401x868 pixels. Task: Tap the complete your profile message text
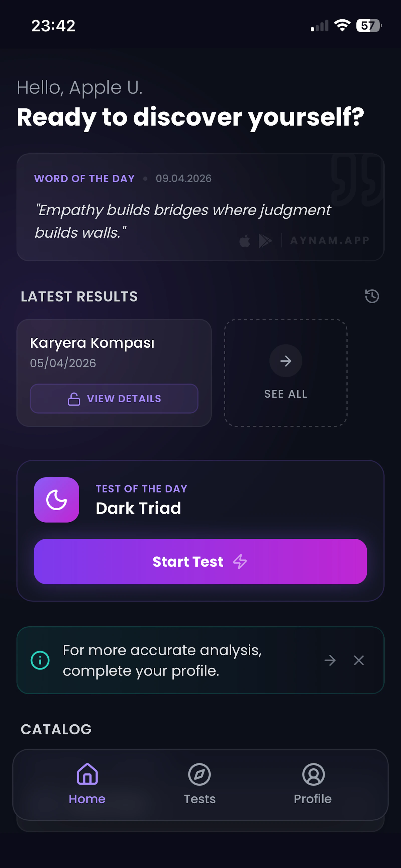point(162,660)
